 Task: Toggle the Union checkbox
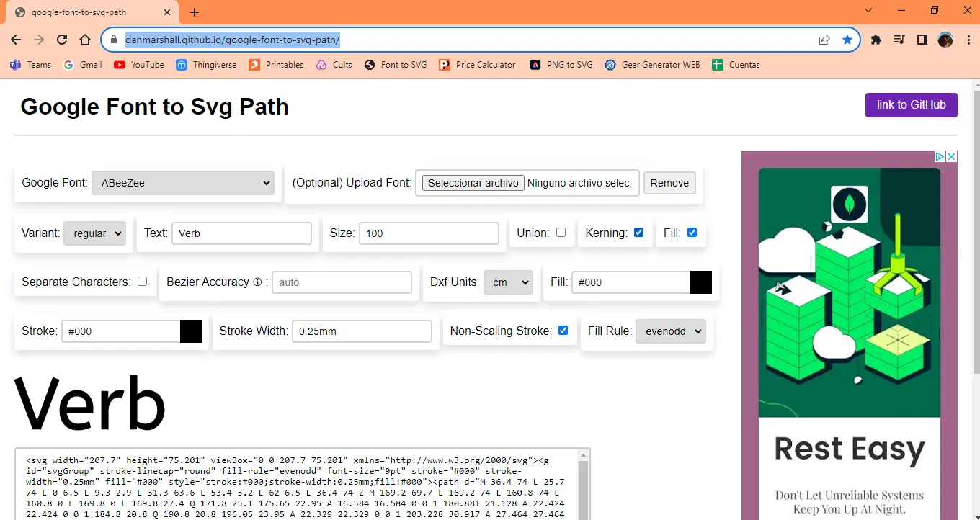pyautogui.click(x=561, y=233)
